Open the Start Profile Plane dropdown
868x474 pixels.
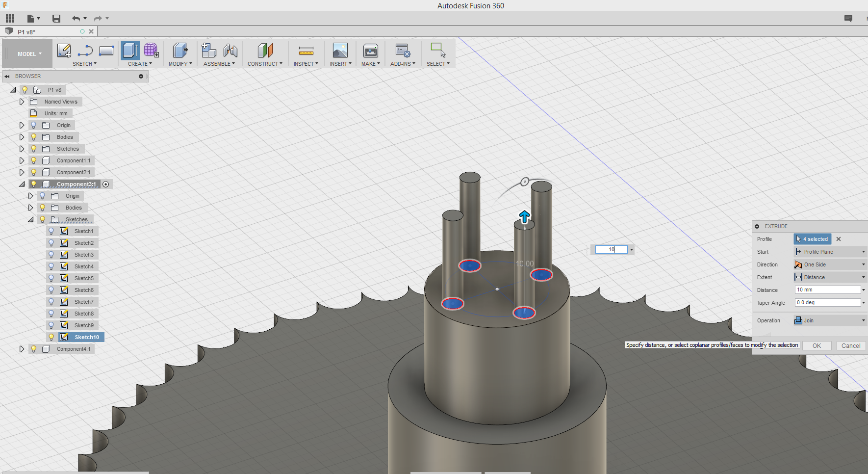click(830, 252)
